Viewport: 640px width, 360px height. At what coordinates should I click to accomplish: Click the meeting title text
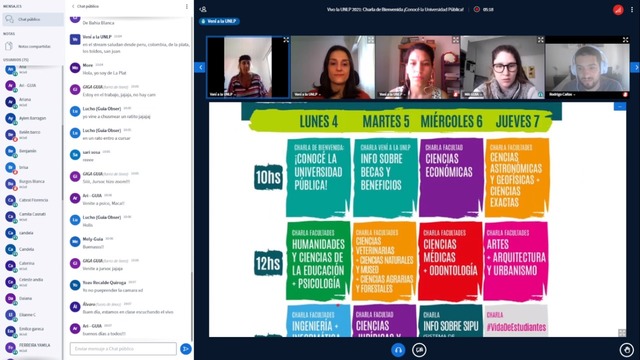(x=395, y=9)
